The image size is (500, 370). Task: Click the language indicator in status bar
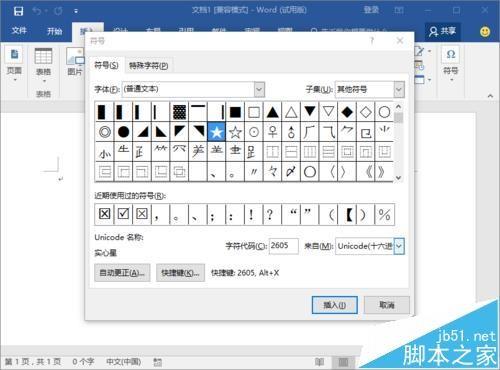(x=123, y=362)
